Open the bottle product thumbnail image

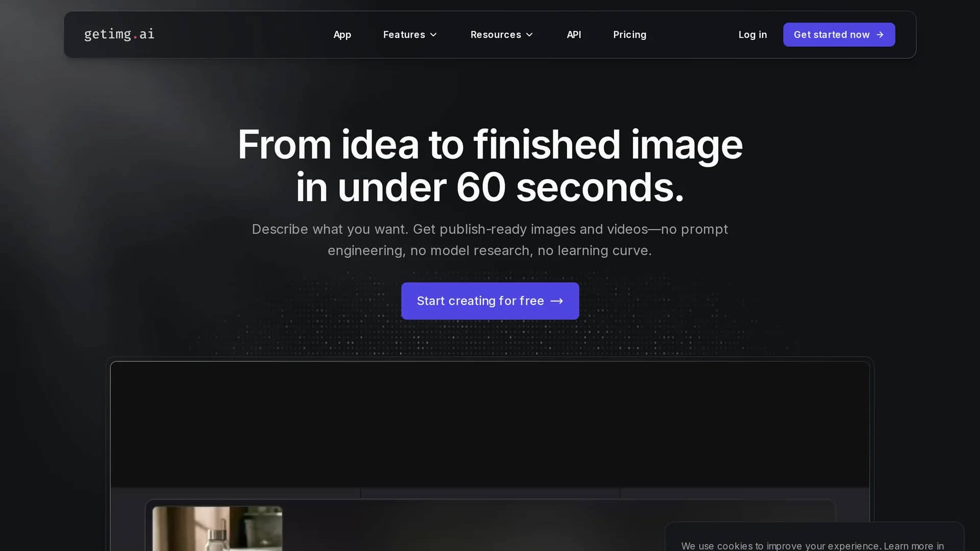coord(217,529)
